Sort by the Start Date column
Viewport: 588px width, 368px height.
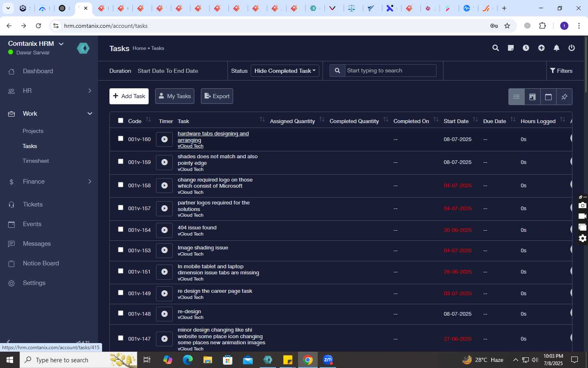(x=475, y=120)
